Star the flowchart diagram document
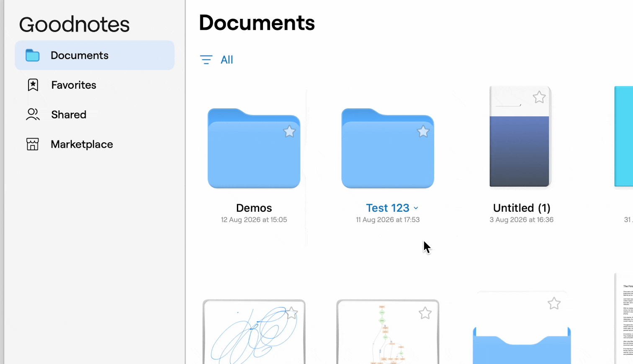Image resolution: width=633 pixels, height=364 pixels. 425,313
